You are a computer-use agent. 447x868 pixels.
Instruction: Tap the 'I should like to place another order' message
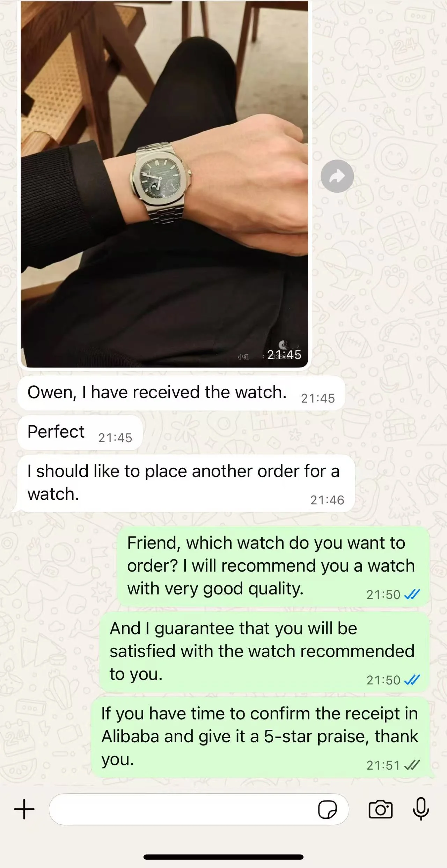(186, 483)
